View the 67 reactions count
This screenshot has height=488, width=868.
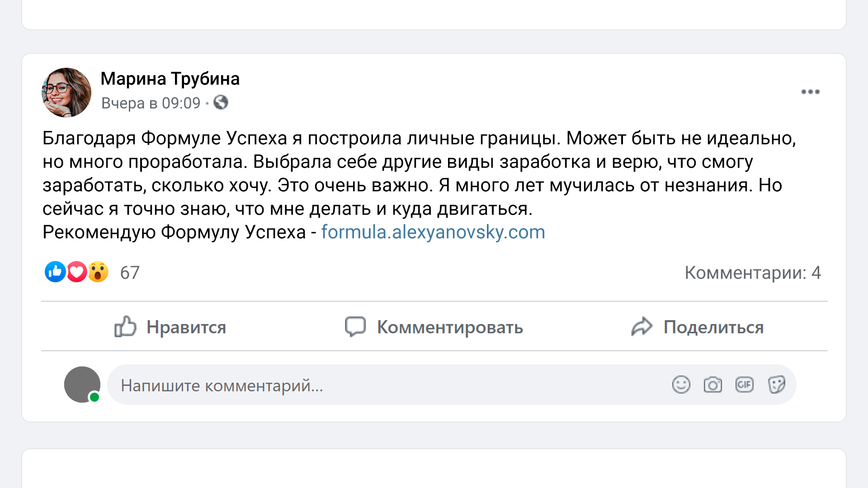point(130,273)
